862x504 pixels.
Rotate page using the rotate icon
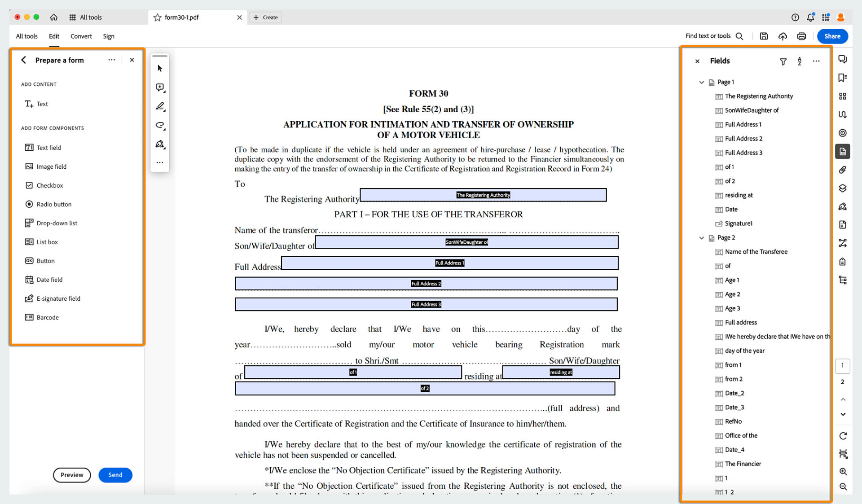[843, 436]
